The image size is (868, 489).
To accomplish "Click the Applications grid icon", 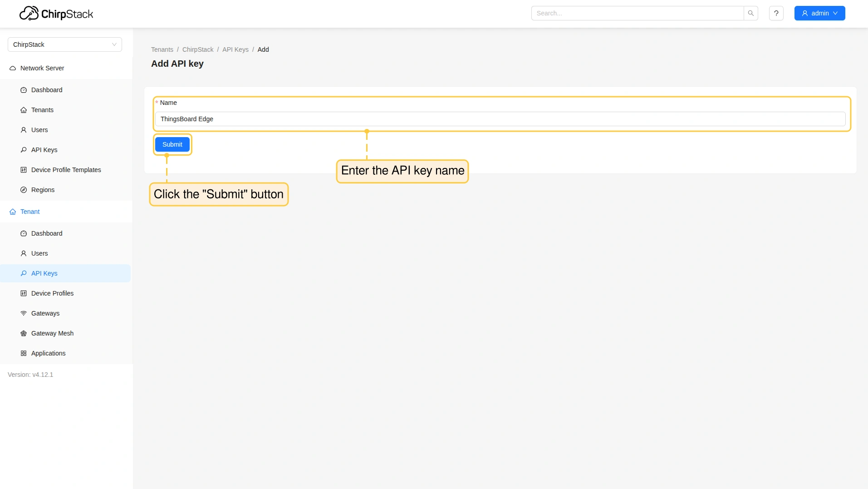I will click(x=24, y=353).
